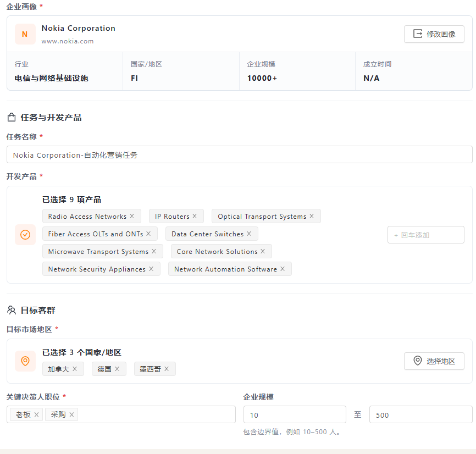Click the bag icon beside 任务与开发产品

(x=12, y=117)
